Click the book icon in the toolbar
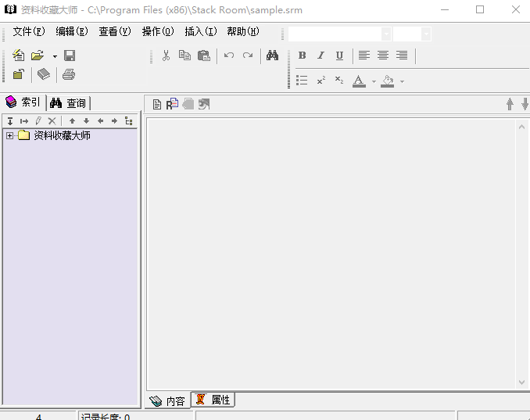The height and width of the screenshot is (420, 530). (x=44, y=74)
